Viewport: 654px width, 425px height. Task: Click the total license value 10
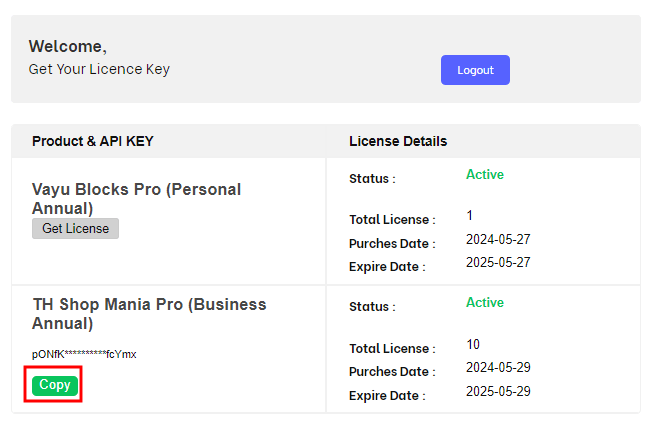473,344
